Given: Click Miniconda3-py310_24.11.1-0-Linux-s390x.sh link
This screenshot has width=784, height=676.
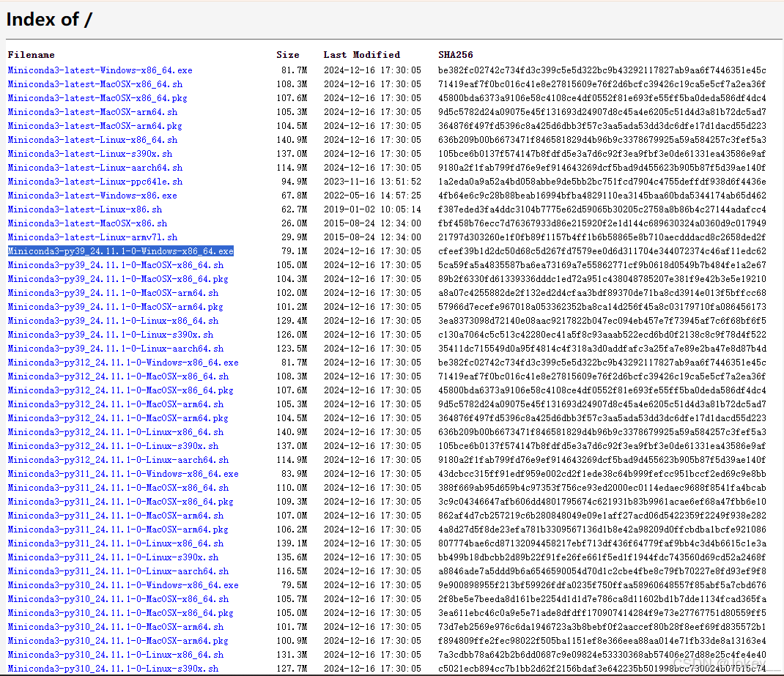Looking at the screenshot, I should [113, 669].
